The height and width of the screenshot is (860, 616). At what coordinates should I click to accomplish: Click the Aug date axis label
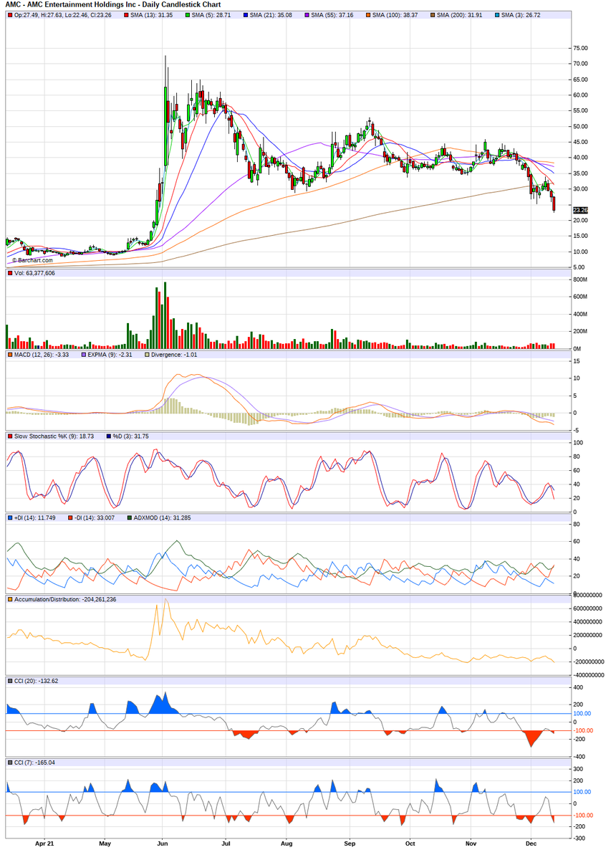(x=287, y=845)
